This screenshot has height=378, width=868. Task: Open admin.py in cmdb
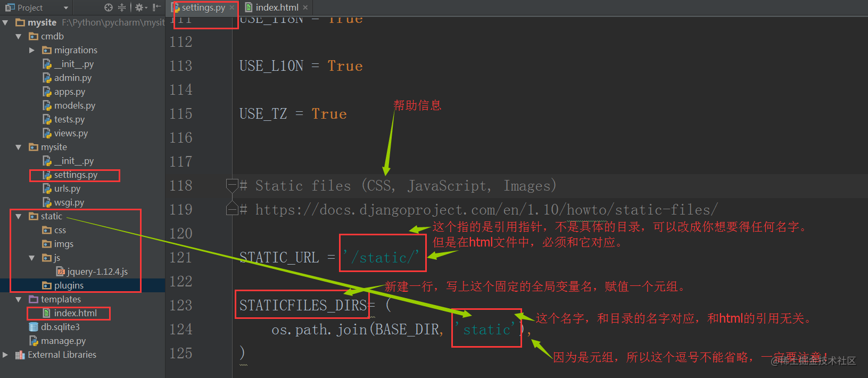[x=73, y=78]
